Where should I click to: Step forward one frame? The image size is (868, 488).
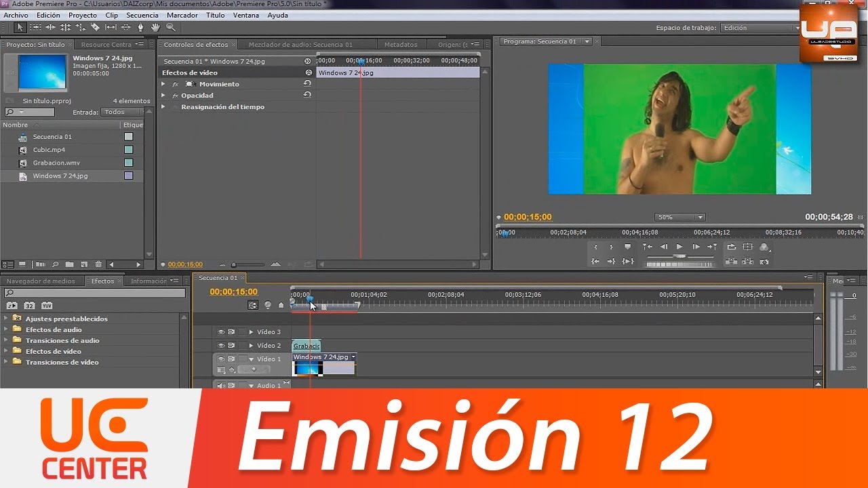(696, 247)
